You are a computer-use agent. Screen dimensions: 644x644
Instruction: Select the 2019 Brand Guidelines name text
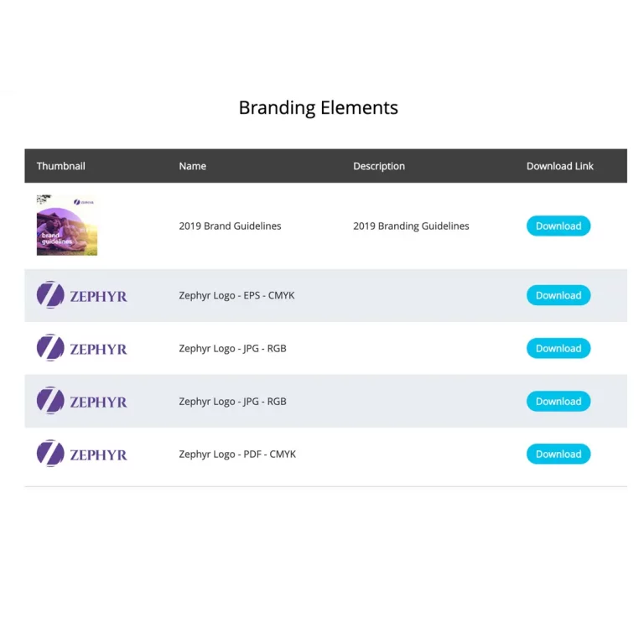230,226
